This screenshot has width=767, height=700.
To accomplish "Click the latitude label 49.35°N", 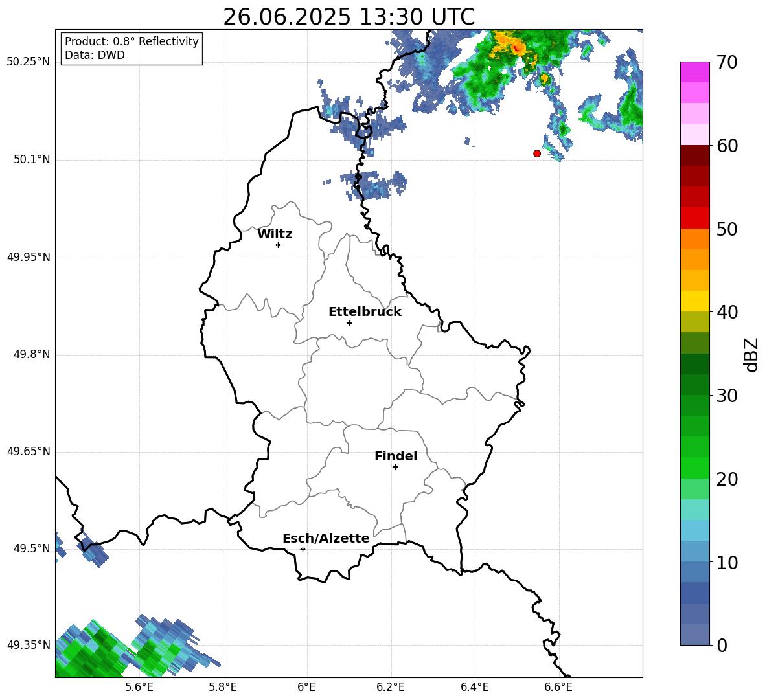I will pos(29,645).
